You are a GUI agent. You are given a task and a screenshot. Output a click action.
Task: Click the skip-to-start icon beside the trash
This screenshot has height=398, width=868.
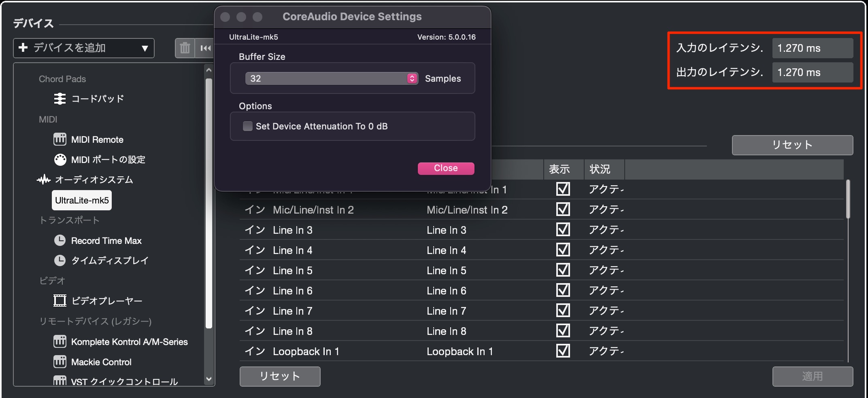tap(205, 48)
